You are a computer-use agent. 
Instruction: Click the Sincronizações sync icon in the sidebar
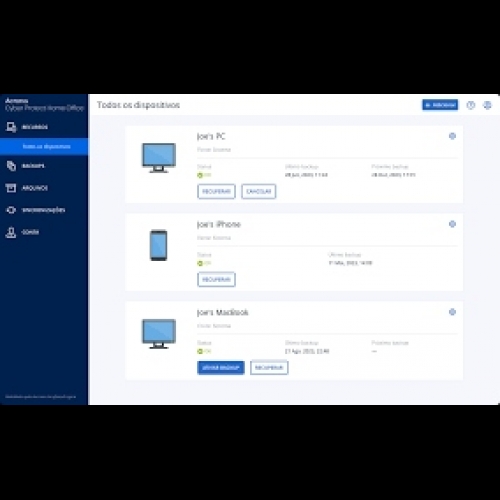coord(11,210)
